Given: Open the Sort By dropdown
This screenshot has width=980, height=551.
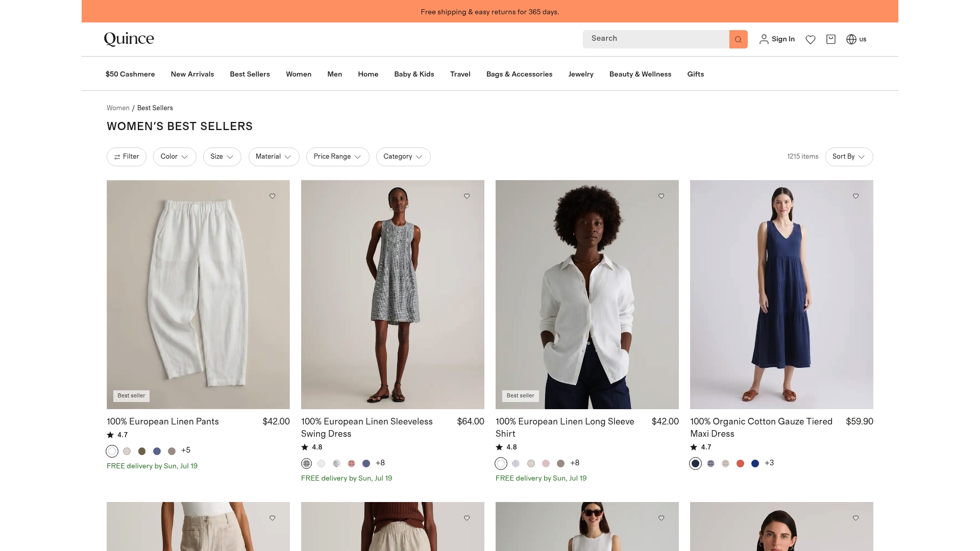Looking at the screenshot, I should point(849,157).
